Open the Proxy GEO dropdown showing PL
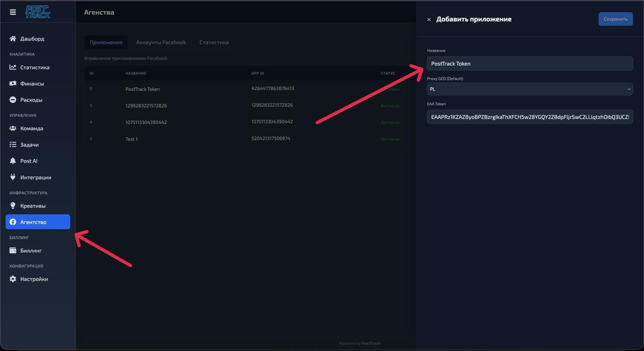Viewport: 644px width, 351px height. point(530,89)
